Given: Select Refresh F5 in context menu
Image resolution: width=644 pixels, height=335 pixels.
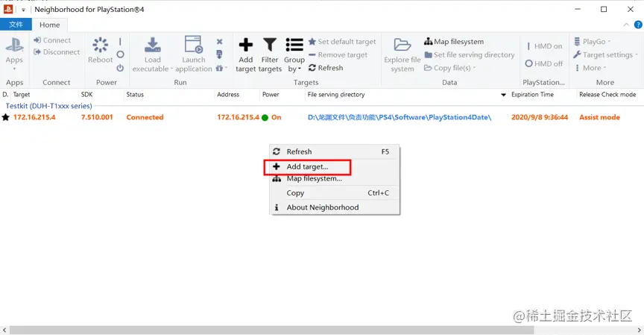Looking at the screenshot, I should [334, 151].
